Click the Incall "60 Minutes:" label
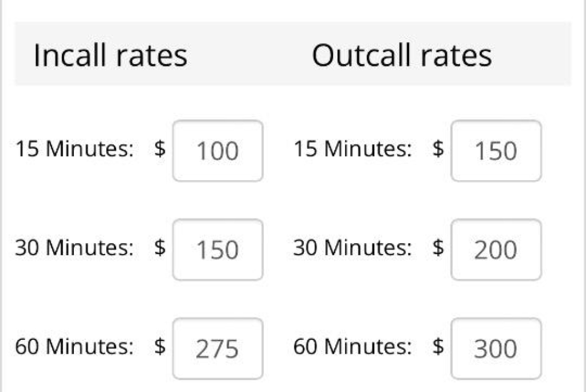Viewport: 586px width, 392px height. [75, 346]
